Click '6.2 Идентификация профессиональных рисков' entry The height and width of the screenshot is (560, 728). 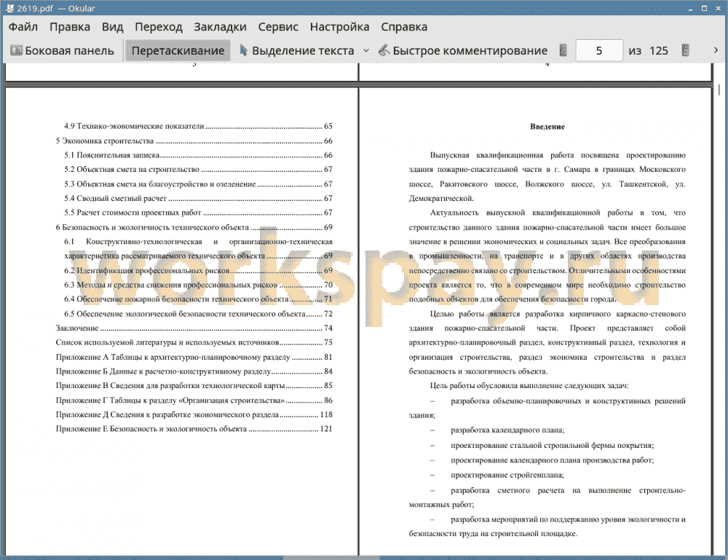click(x=198, y=270)
